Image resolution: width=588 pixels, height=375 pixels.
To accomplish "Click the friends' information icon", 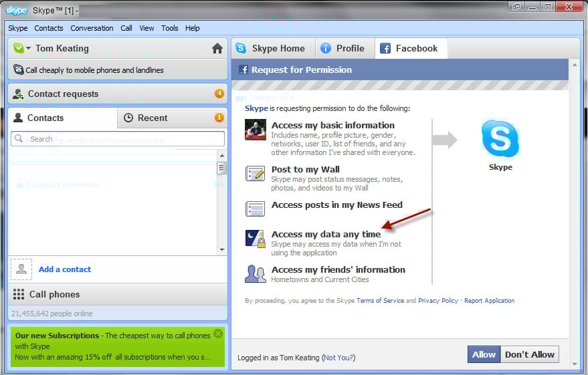I will [256, 274].
